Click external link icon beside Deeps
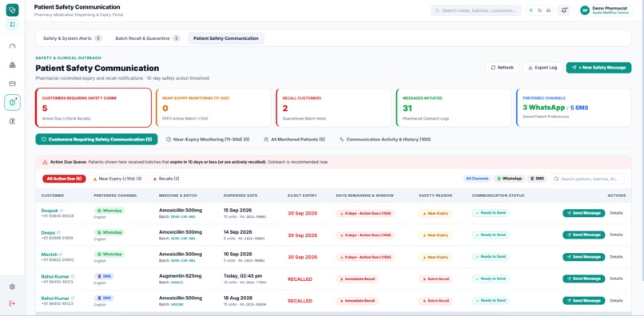This screenshot has height=316, width=644. [59, 233]
